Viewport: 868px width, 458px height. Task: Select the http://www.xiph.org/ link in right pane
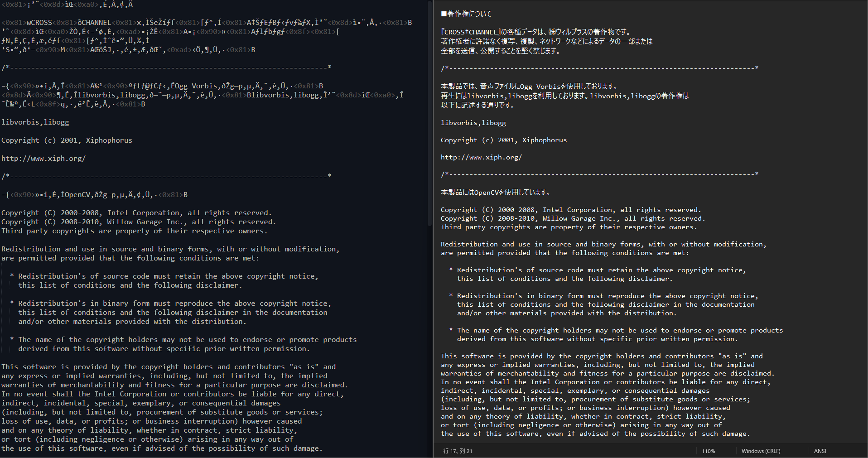pyautogui.click(x=481, y=157)
